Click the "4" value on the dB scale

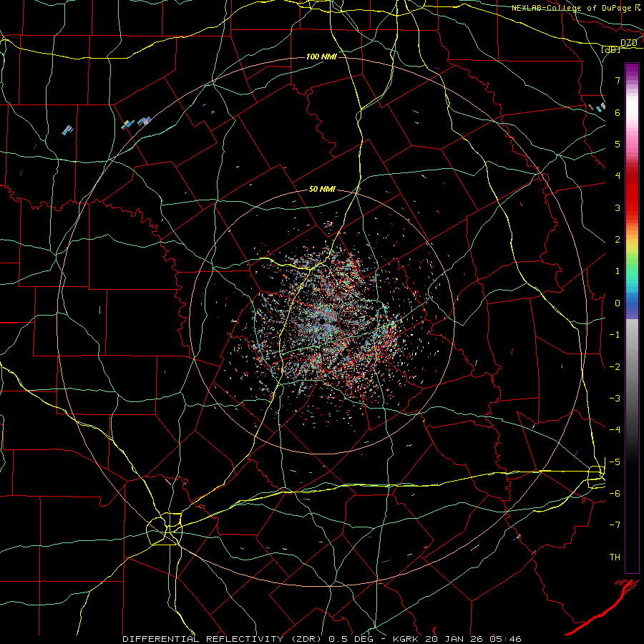[x=618, y=176]
